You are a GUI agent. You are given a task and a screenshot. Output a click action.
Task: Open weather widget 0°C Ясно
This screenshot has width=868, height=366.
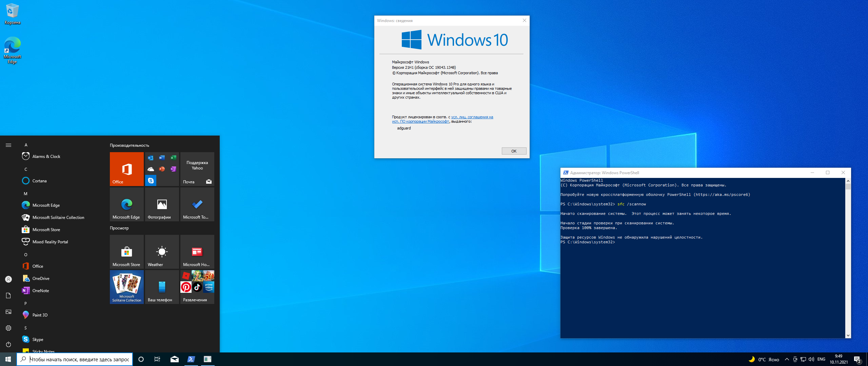[x=764, y=360]
